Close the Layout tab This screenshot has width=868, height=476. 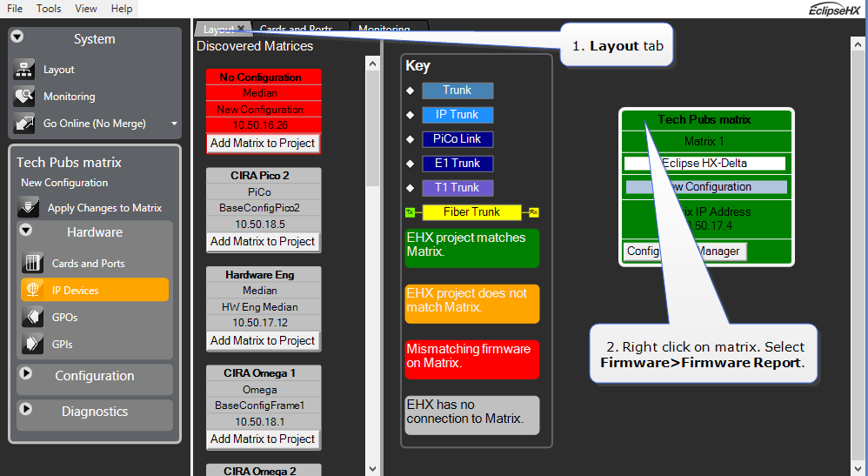point(241,29)
